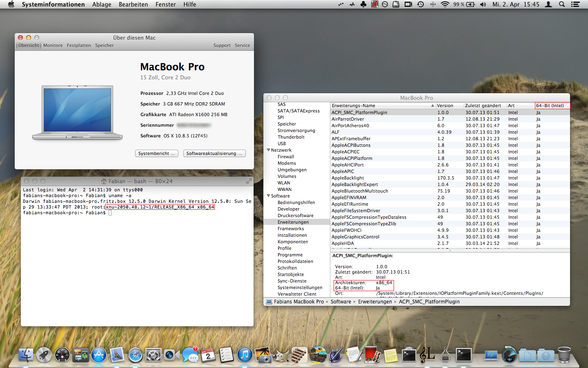Screen dimensions: 588x368
Task: Open Spotlight search magnifier in menu bar
Action: [562, 4]
